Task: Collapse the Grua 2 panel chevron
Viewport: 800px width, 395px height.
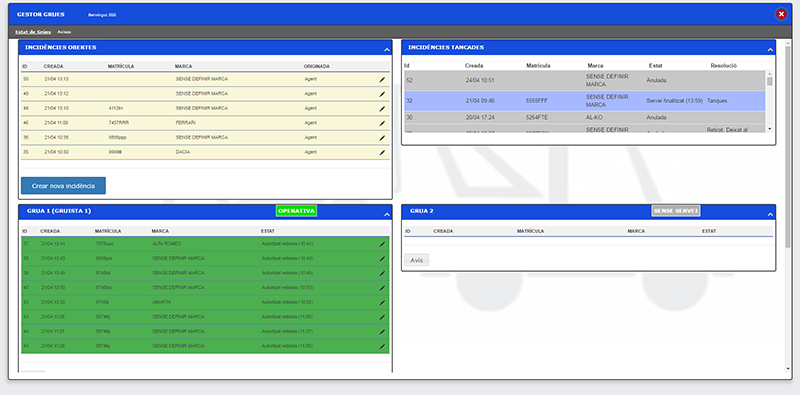Action: (x=770, y=214)
